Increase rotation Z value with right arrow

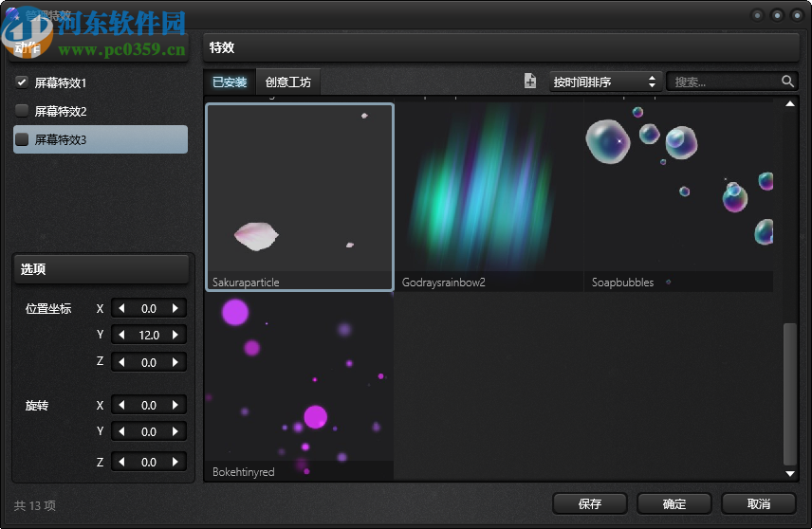pos(175,462)
